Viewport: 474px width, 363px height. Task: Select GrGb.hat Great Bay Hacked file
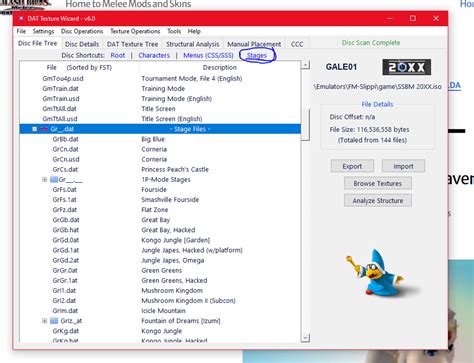160,230
